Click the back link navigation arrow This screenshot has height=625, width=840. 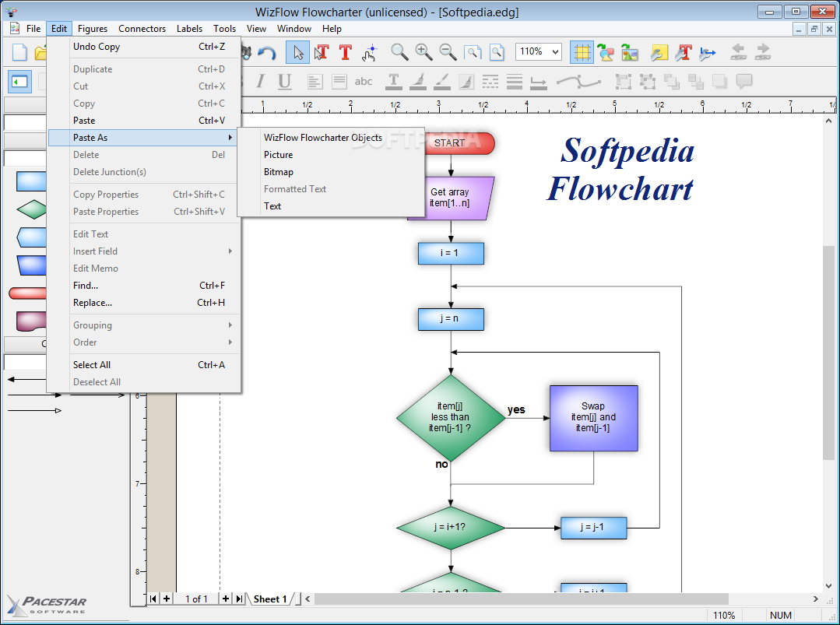(738, 52)
